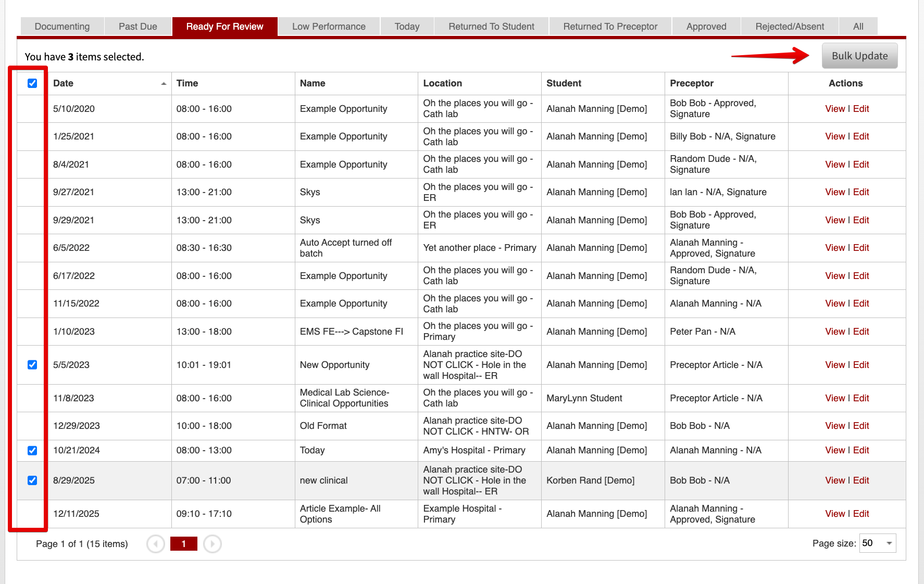
Task: Uncheck the 5/5/2023 row checkbox
Action: pos(32,365)
